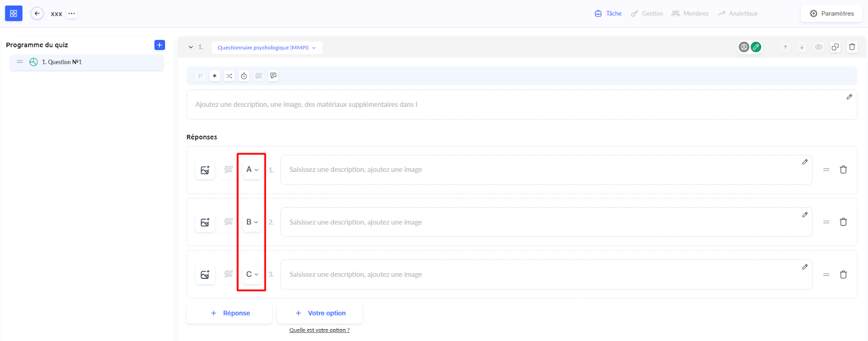Delete answer 3 with trash icon
868x341 pixels.
(843, 275)
